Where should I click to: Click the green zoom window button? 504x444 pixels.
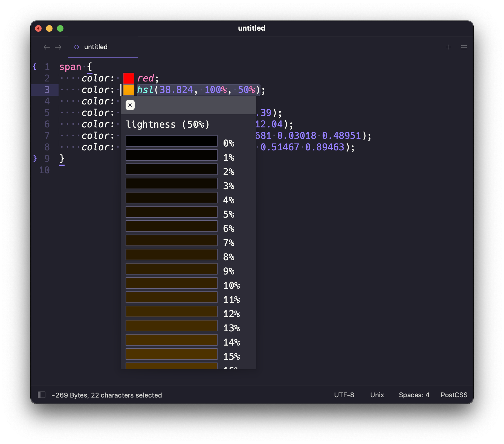click(x=60, y=28)
